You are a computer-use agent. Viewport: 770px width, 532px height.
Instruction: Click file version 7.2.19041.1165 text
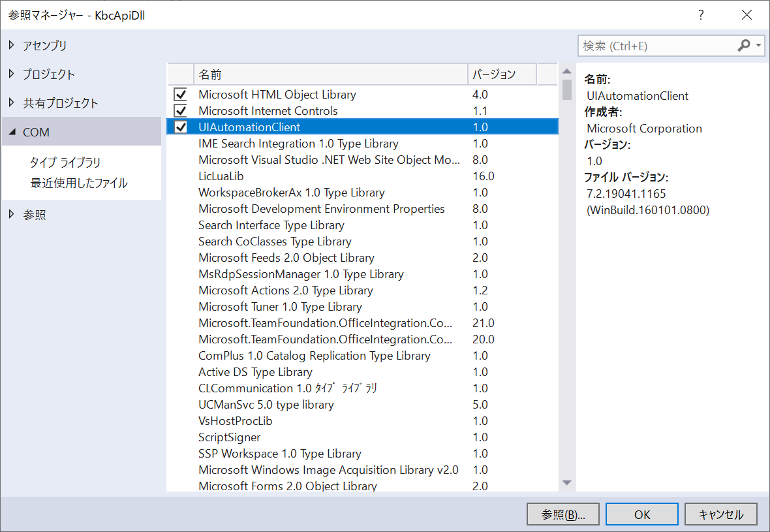tap(626, 194)
